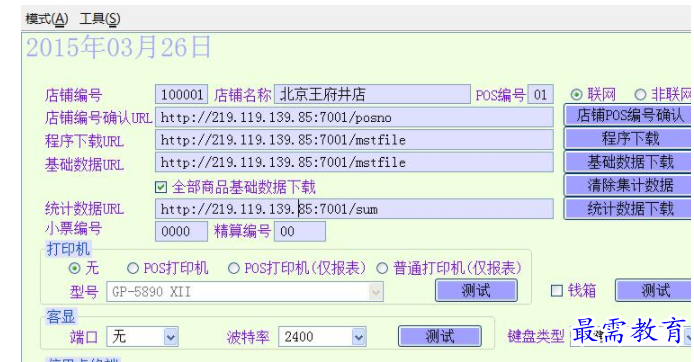Open the 端口 dropdown showing 无
The width and height of the screenshot is (694, 362).
171,337
